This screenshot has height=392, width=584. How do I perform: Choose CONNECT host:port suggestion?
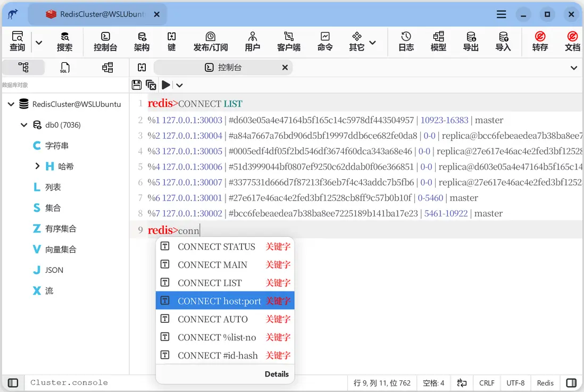click(225, 301)
